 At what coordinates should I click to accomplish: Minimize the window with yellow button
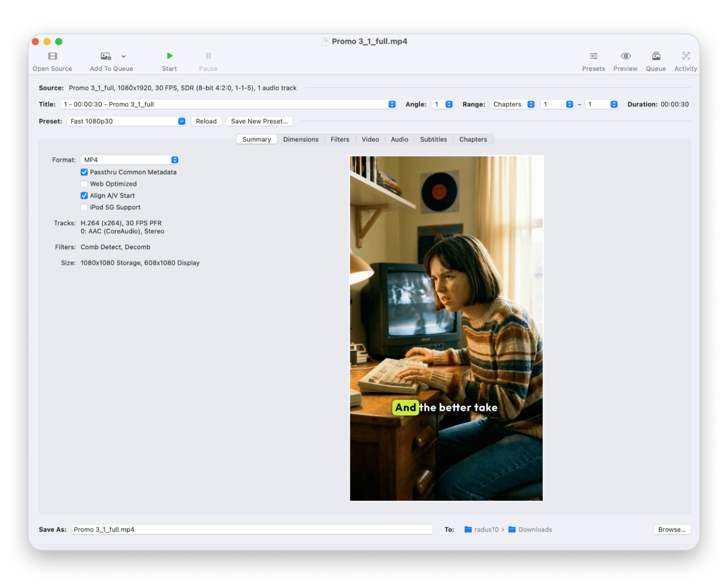coord(47,42)
